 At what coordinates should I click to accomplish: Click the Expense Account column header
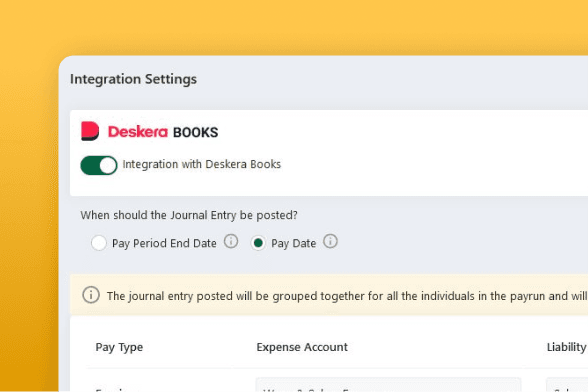(x=302, y=347)
